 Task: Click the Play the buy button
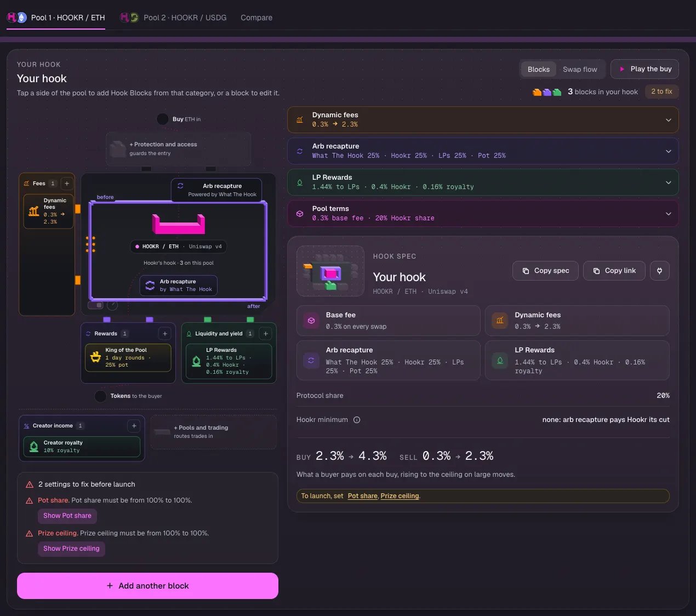(x=645, y=69)
